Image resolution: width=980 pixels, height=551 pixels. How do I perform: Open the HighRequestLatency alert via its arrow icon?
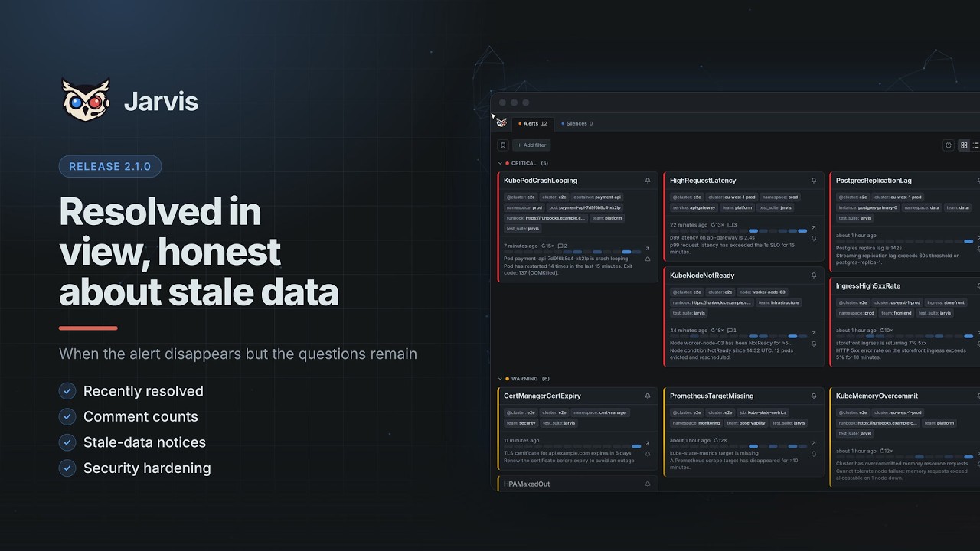(814, 227)
